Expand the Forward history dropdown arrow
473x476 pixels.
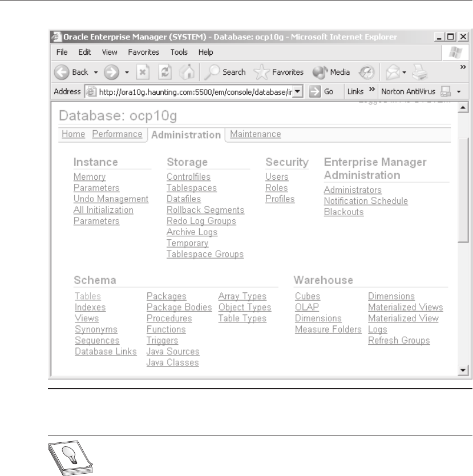pyautogui.click(x=127, y=72)
